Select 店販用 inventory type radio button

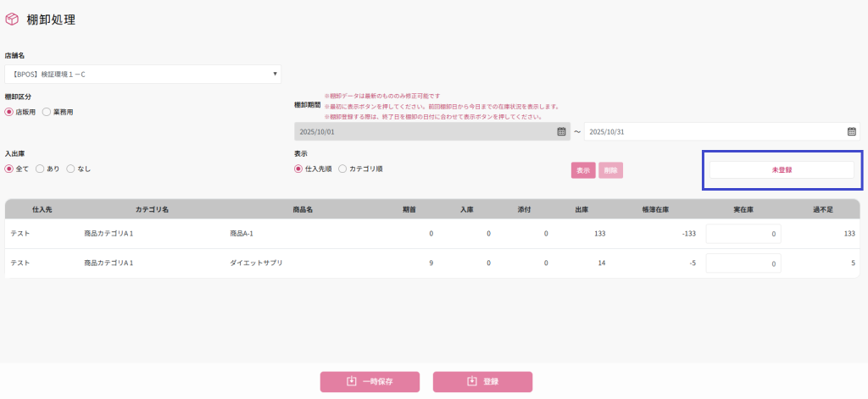point(10,112)
